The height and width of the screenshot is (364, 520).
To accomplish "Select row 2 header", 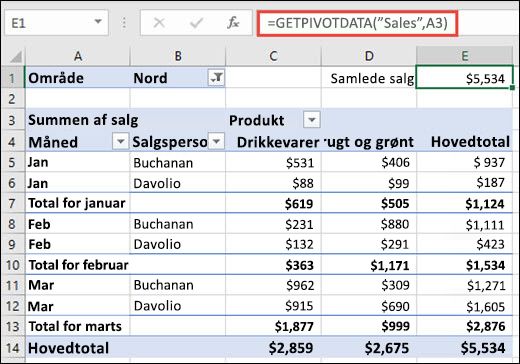I will tap(13, 99).
